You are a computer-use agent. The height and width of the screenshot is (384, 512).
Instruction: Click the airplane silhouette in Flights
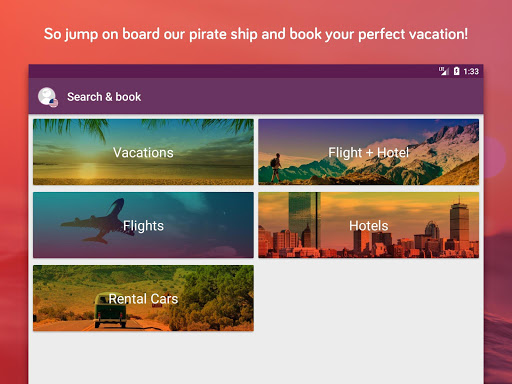point(95,221)
